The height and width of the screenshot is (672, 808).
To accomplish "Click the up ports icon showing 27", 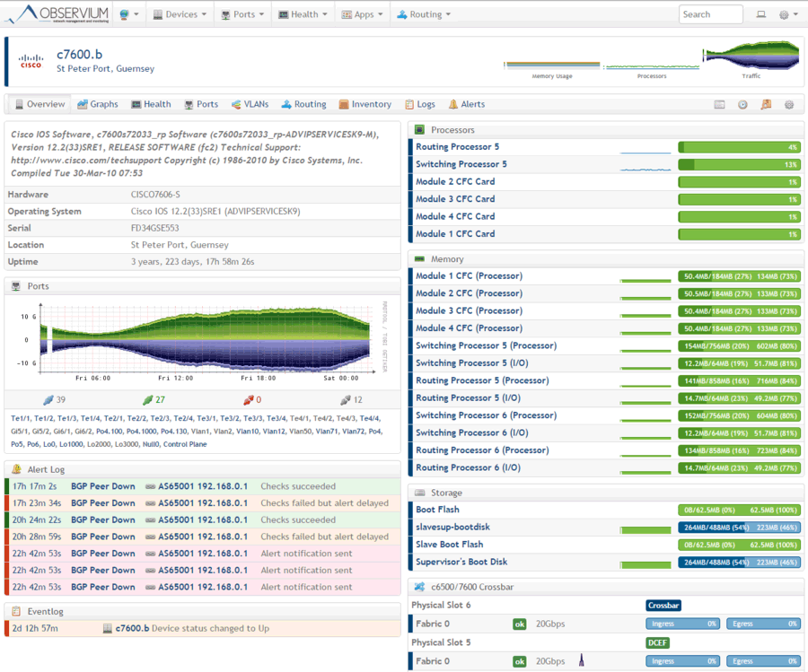I will (x=147, y=399).
